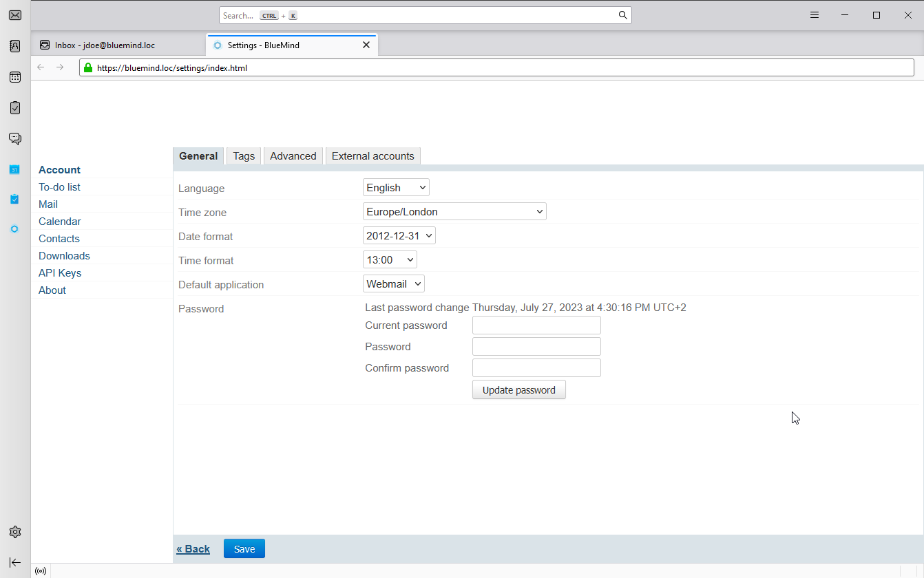This screenshot has width=924, height=578.
Task: Click the Save button
Action: 244,548
